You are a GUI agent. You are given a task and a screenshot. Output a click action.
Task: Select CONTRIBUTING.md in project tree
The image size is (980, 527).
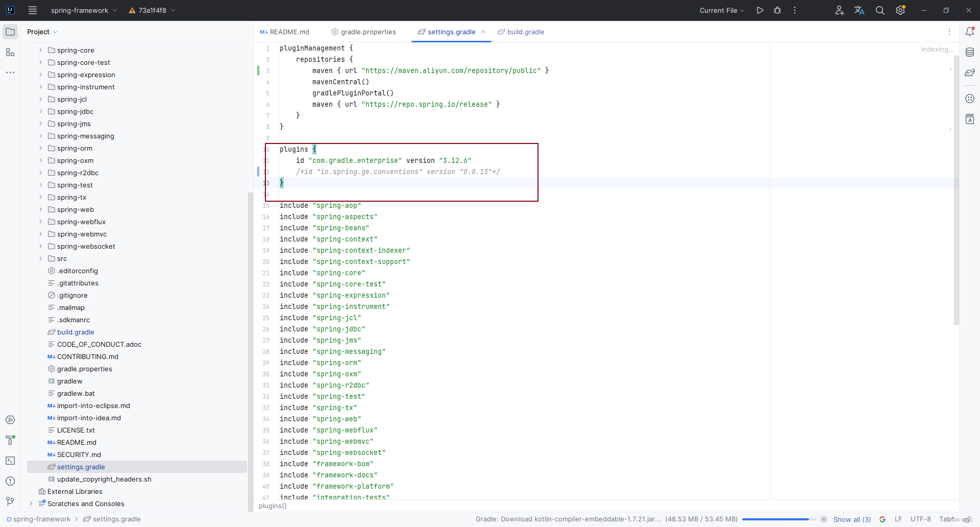pos(88,356)
